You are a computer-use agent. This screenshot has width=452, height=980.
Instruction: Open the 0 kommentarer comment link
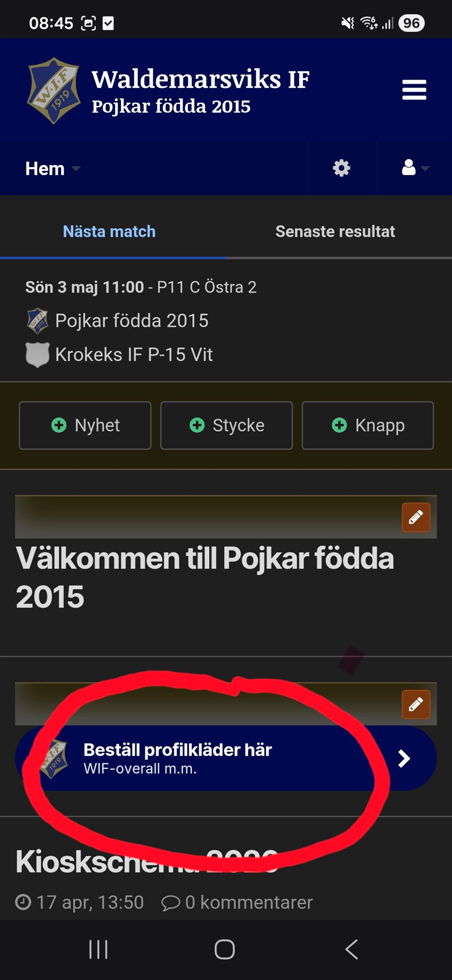coord(237,903)
